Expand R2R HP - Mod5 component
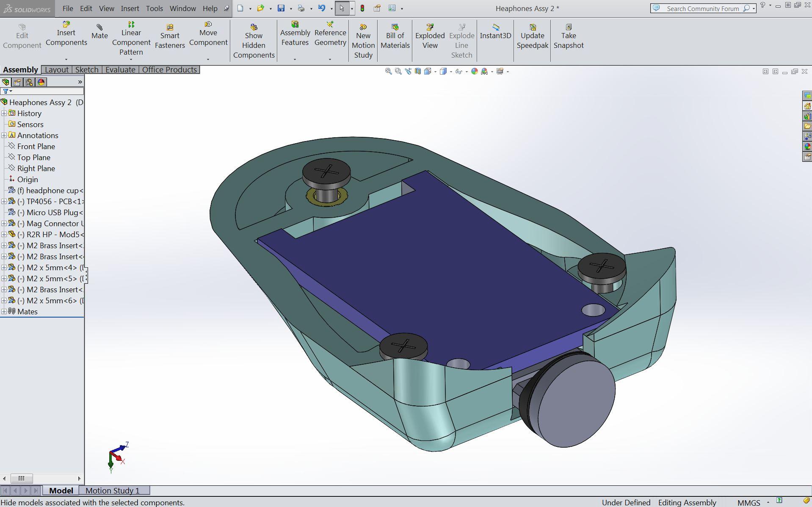Screen dimensions: 812x507 point(4,234)
